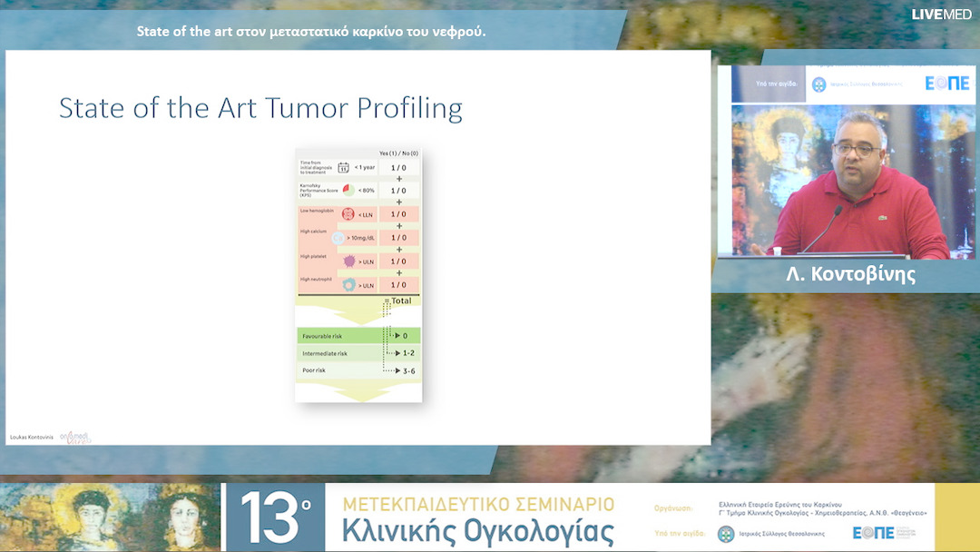This screenshot has width=980, height=552.
Task: Click the '13' seminar number badge
Action: 275,518
